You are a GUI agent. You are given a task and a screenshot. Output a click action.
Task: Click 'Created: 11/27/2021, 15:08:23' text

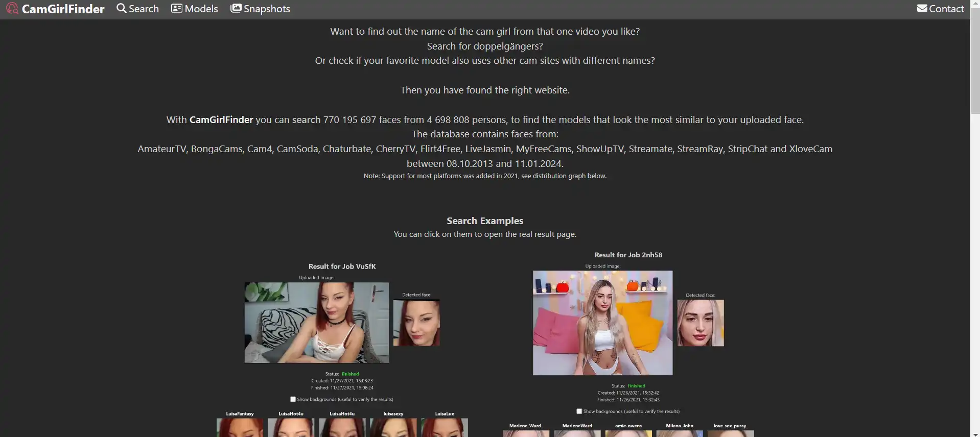[342, 381]
